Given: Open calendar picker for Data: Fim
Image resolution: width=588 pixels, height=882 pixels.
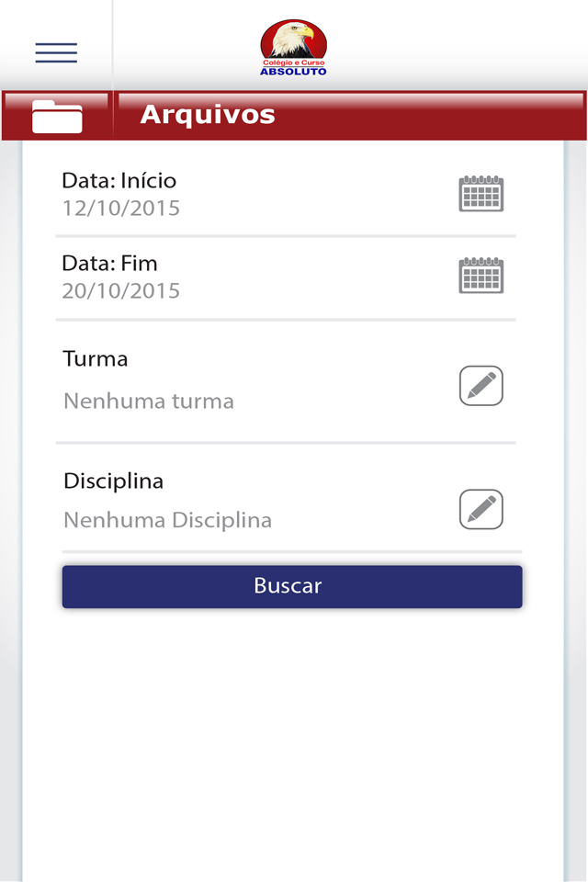Looking at the screenshot, I should 481,276.
